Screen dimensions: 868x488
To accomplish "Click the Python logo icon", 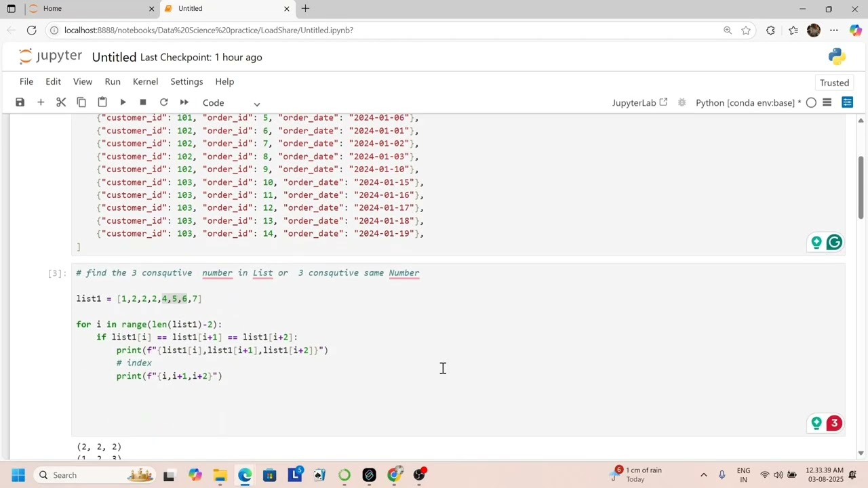I will pyautogui.click(x=837, y=57).
